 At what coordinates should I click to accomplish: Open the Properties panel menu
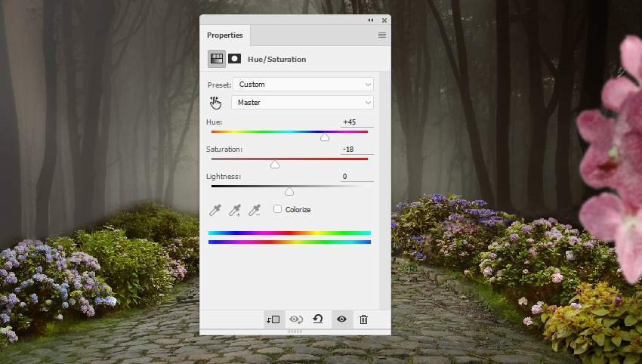click(382, 35)
